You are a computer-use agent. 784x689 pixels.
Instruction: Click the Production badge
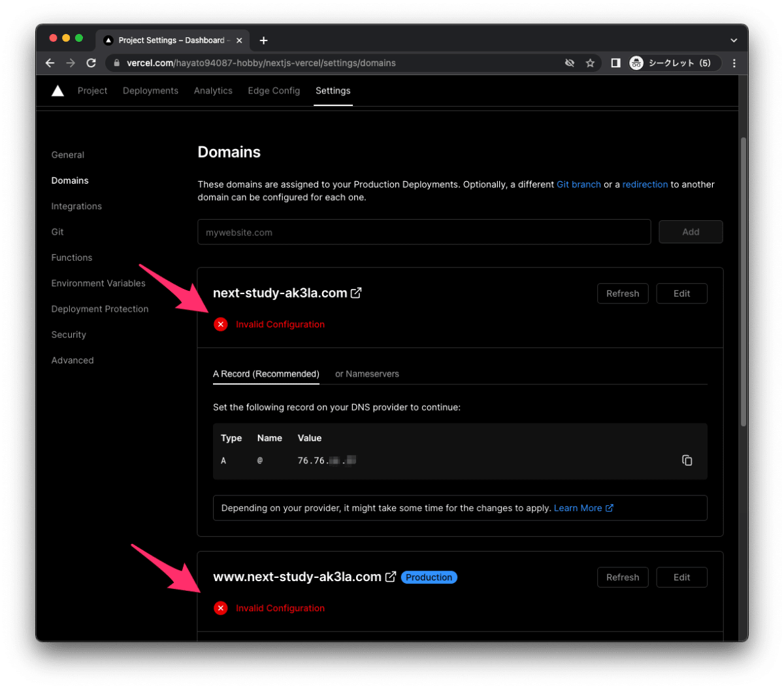pyautogui.click(x=429, y=577)
